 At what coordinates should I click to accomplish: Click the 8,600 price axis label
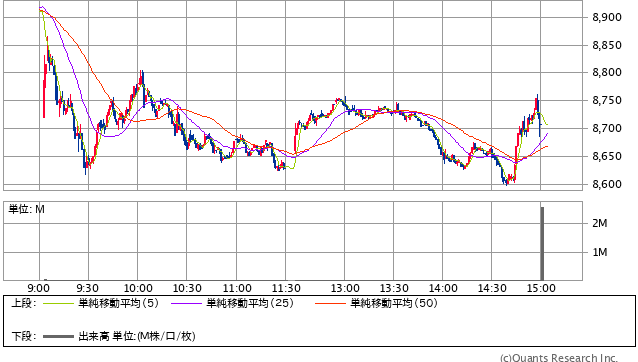click(x=607, y=184)
